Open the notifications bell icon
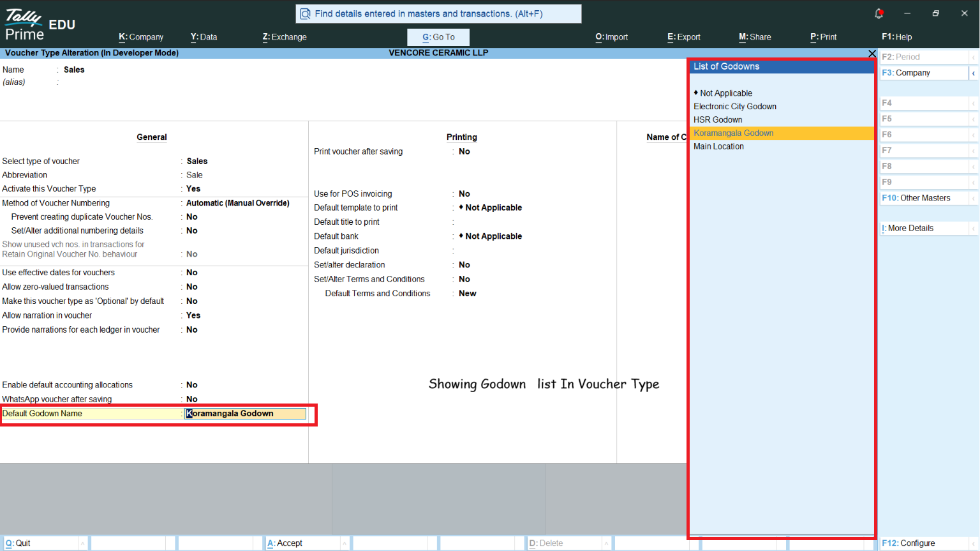This screenshot has height=551, width=980. click(x=879, y=13)
